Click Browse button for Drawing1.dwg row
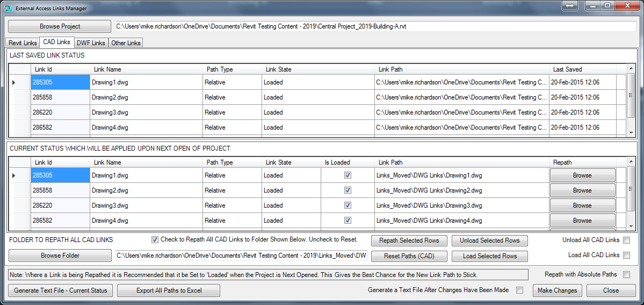The height and width of the screenshot is (305, 644). [582, 175]
